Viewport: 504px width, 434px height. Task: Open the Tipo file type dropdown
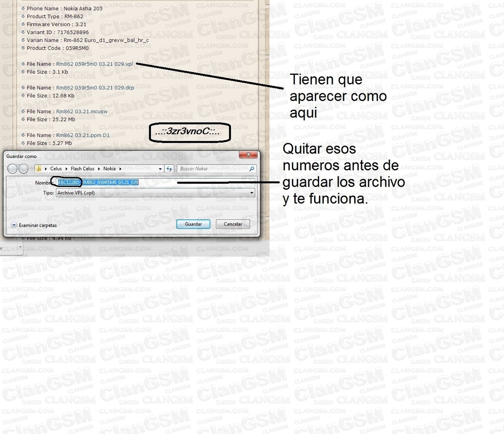click(252, 193)
